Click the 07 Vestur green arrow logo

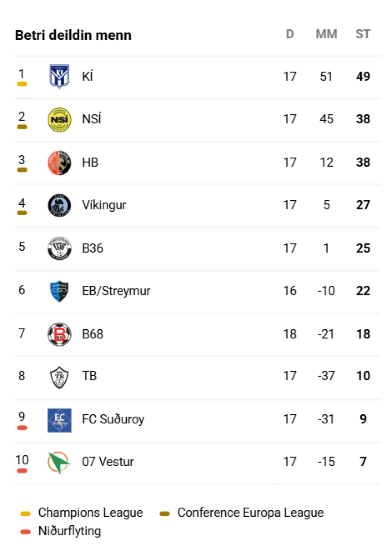point(59,463)
